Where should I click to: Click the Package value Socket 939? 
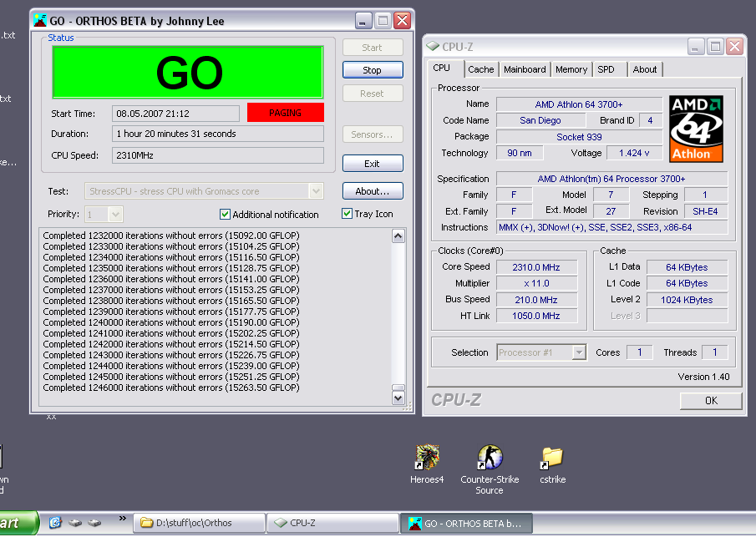(579, 137)
